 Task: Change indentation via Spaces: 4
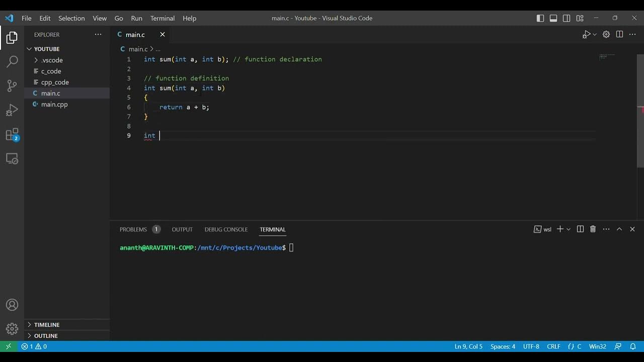503,346
